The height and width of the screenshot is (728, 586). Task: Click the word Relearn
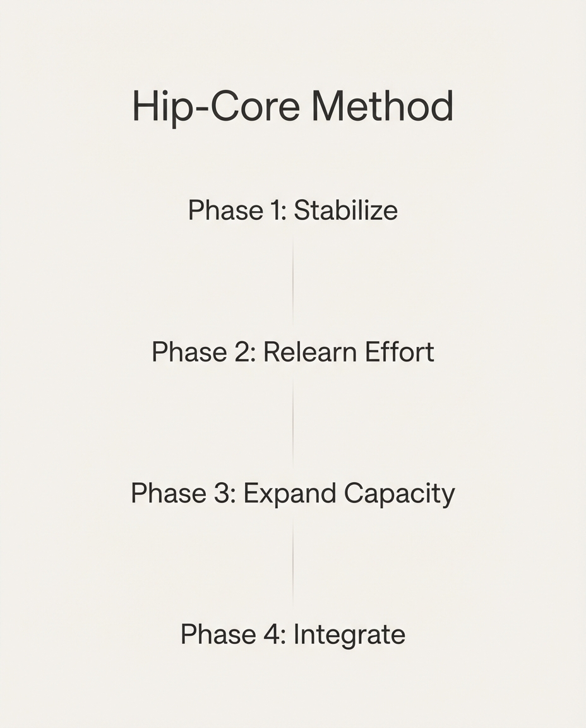[301, 352]
